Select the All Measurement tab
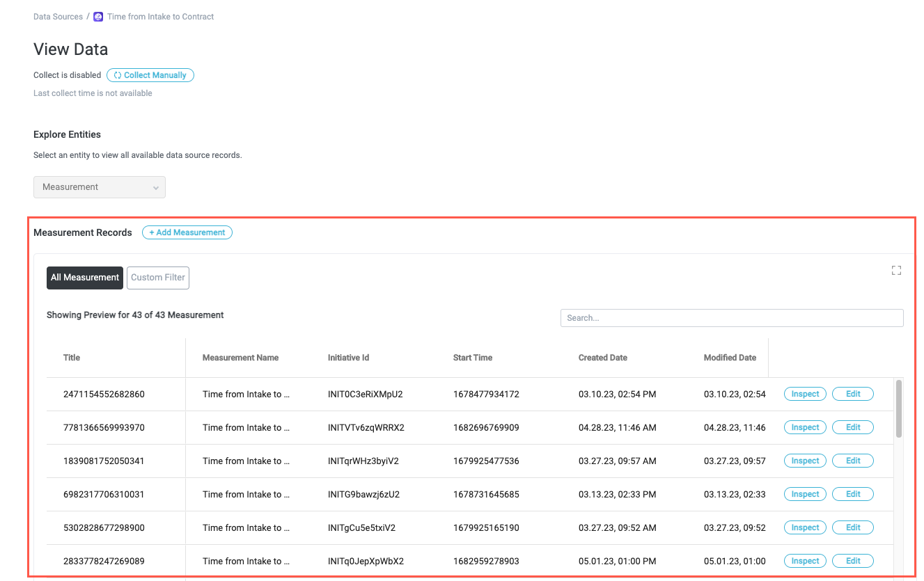 pos(85,278)
